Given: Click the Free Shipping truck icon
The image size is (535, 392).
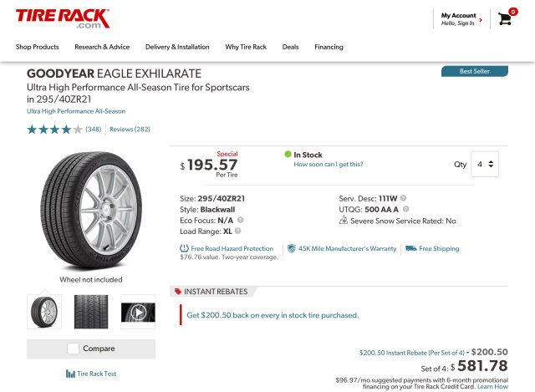Looking at the screenshot, I should 410,248.
